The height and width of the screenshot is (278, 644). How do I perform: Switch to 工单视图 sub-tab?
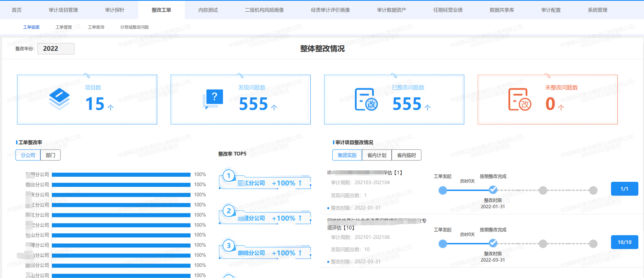(x=31, y=27)
